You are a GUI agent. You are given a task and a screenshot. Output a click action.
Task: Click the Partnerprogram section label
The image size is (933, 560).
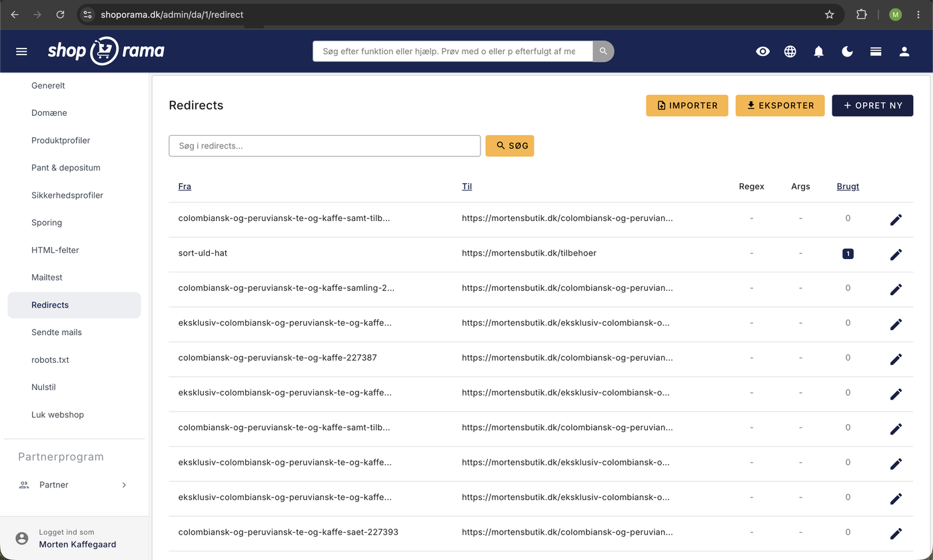pos(61,457)
